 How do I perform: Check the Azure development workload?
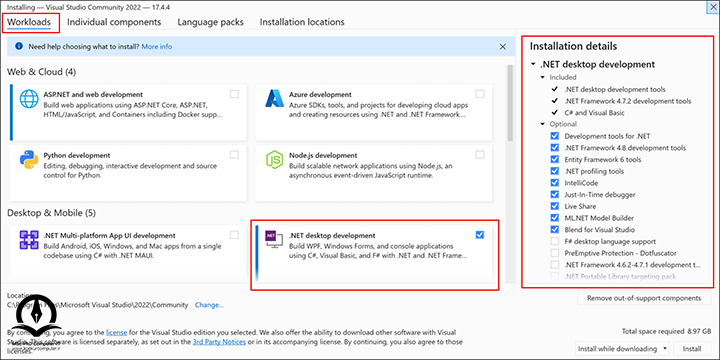tap(480, 94)
